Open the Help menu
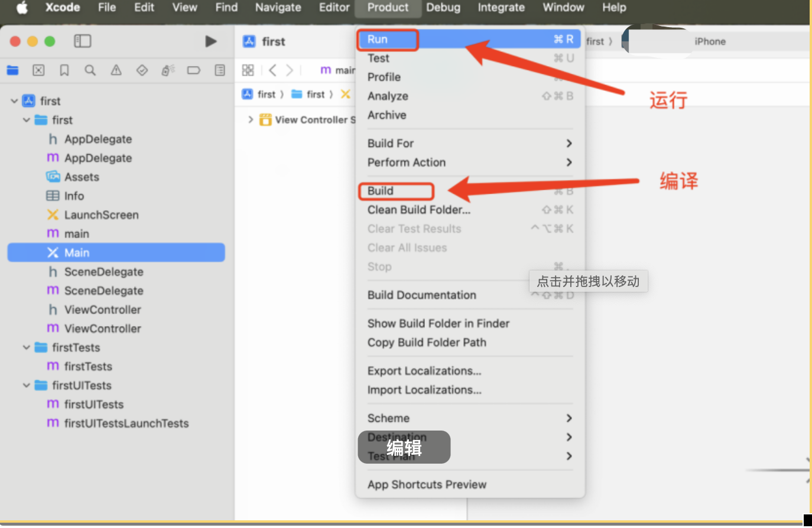The image size is (812, 528). click(614, 8)
